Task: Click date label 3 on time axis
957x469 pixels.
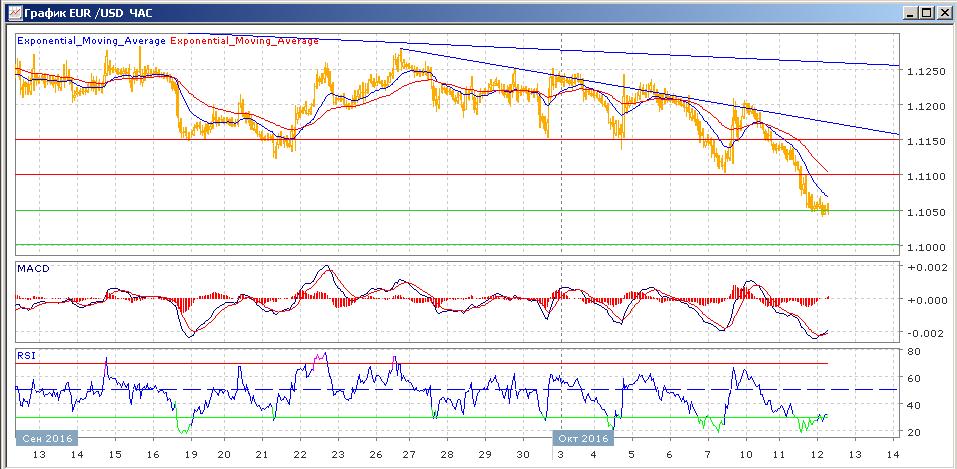Action: pyautogui.click(x=560, y=455)
